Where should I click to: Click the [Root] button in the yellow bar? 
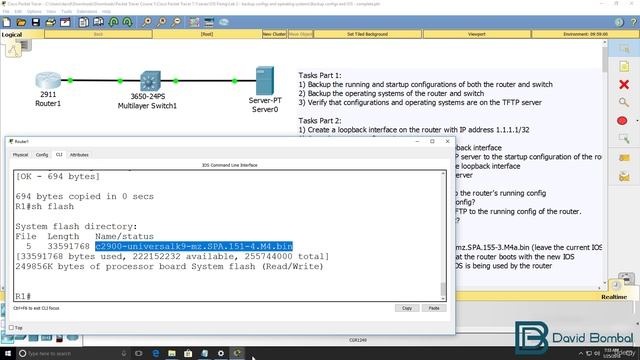[x=207, y=34]
